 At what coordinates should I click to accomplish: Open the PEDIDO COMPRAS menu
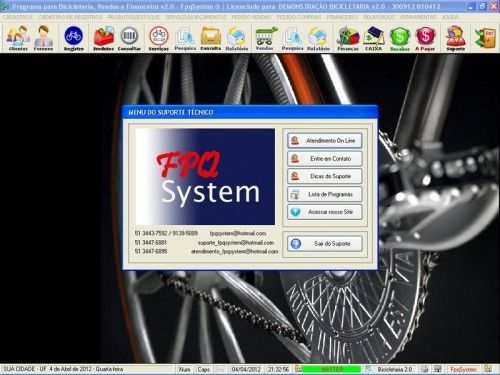[299, 17]
